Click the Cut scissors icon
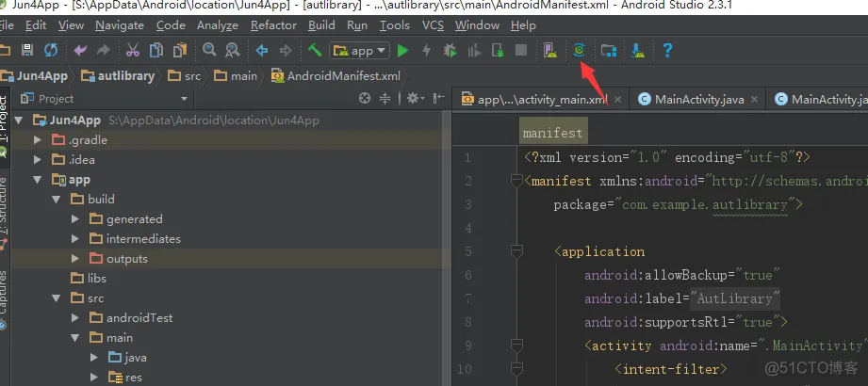Screen dimensions: 868x386 (133, 51)
